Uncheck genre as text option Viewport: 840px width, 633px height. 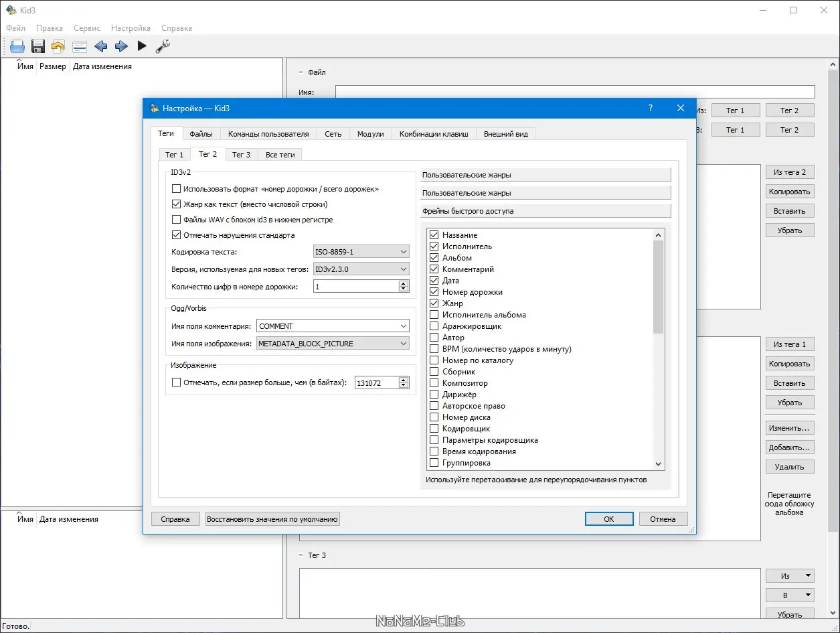[177, 204]
